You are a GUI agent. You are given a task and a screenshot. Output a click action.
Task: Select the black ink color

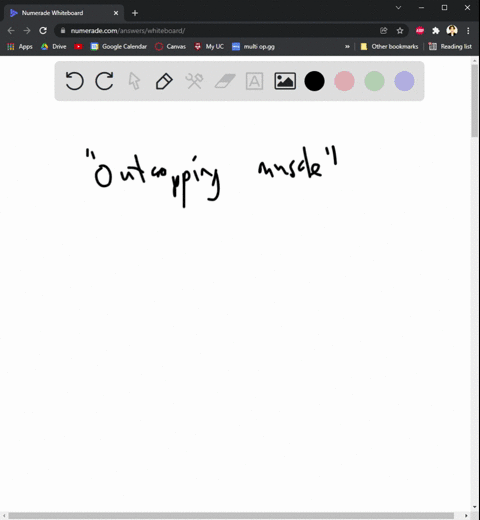tap(314, 81)
